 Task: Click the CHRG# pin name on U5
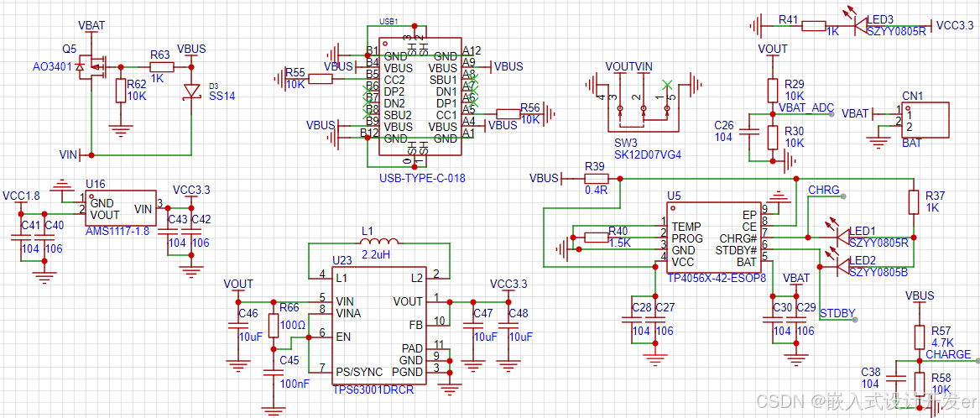pos(738,238)
